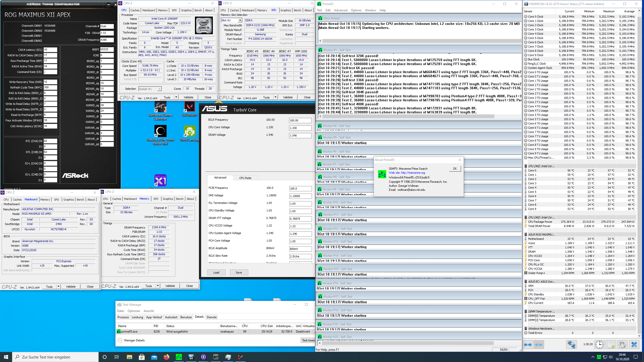Image resolution: width=644 pixels, height=362 pixels.
Task: Click Prime95 tray icon in system tray
Action: point(599,357)
